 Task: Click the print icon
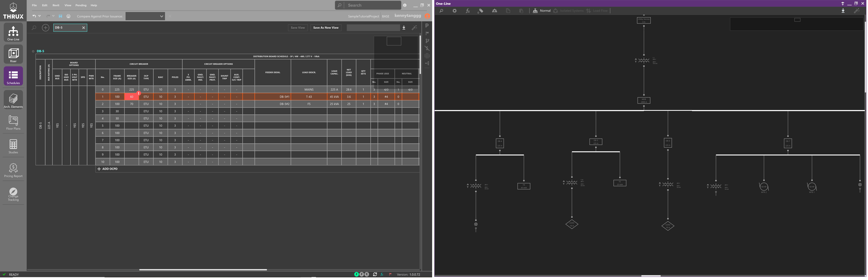pyautogui.click(x=69, y=16)
